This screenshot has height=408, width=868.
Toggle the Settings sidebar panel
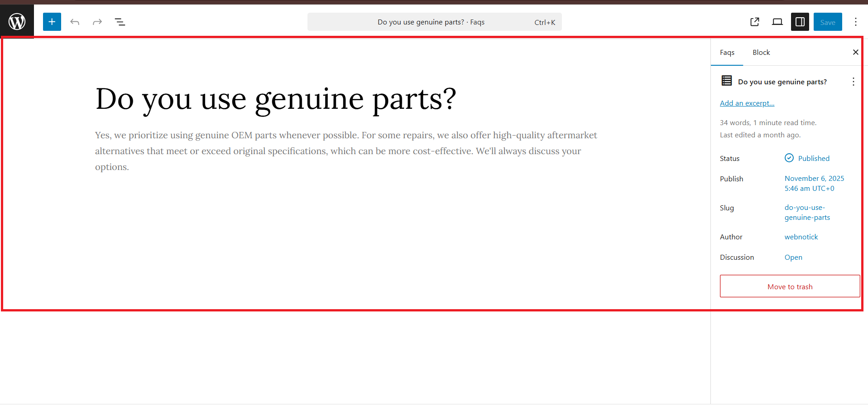pos(800,22)
